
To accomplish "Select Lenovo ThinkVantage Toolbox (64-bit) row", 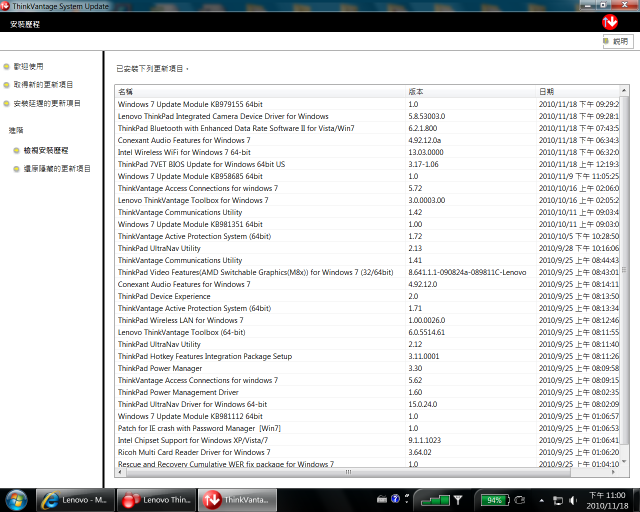I will pos(367,332).
